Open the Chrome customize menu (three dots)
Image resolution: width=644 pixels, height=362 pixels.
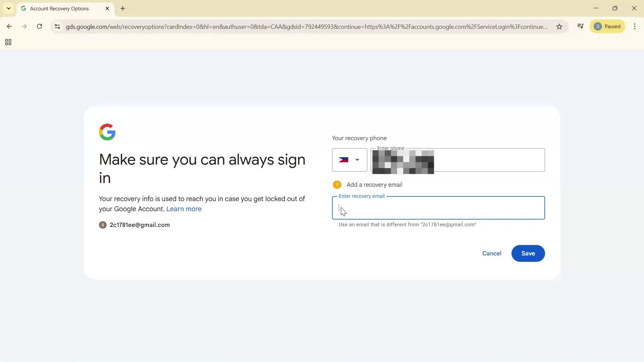(x=635, y=26)
